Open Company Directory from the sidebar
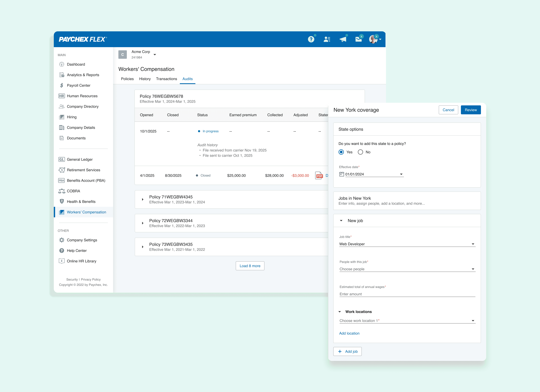 tap(83, 107)
